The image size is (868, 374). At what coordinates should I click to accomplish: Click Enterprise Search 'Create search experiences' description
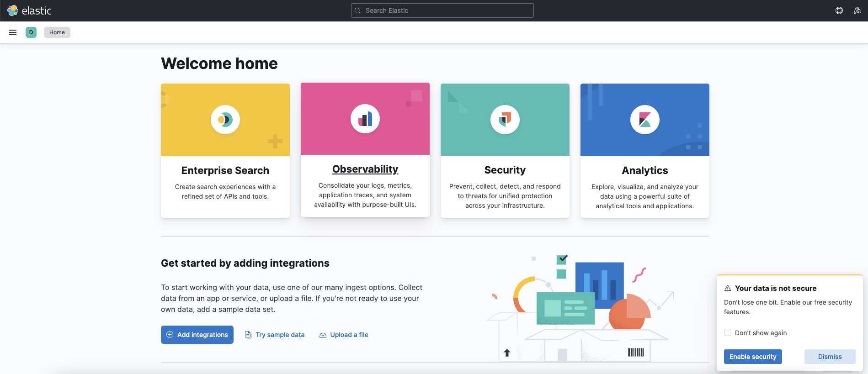[225, 191]
